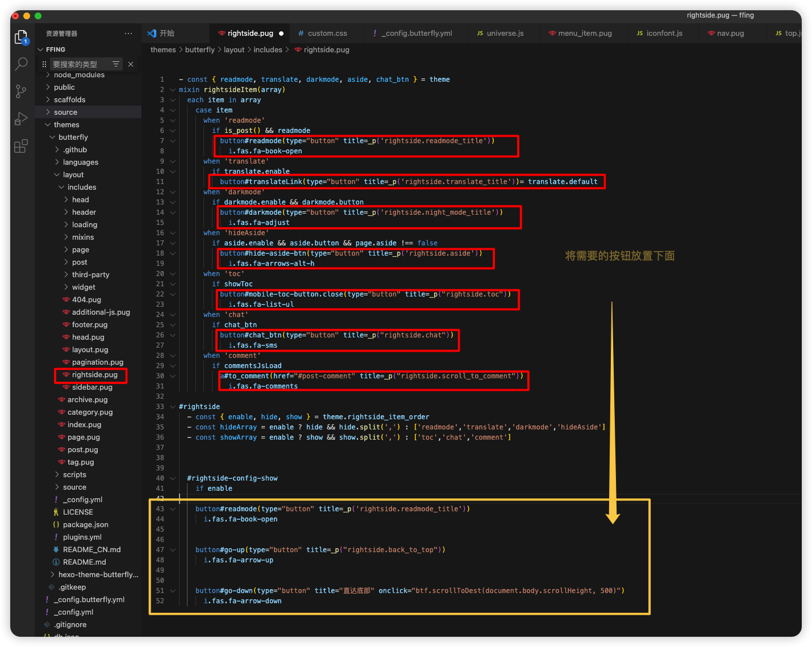Image resolution: width=812 pixels, height=647 pixels.
Task: Expand the node_modules folder
Action: click(x=79, y=75)
